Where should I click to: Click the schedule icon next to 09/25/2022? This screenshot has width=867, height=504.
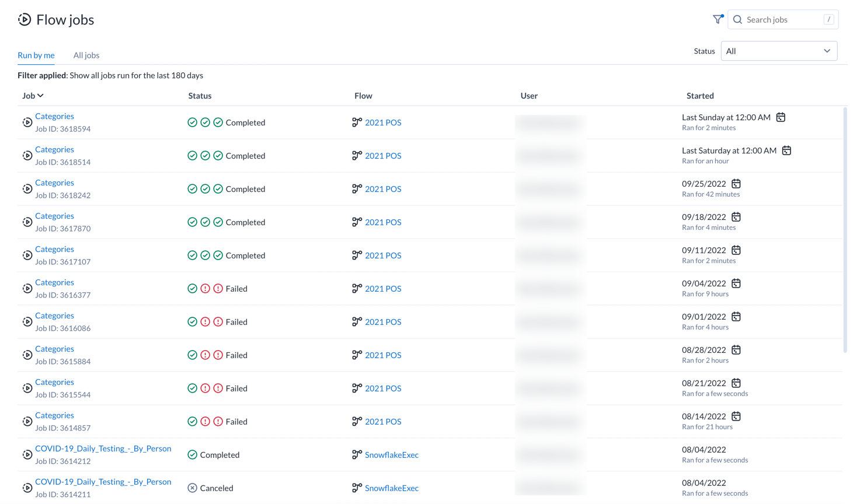point(736,184)
